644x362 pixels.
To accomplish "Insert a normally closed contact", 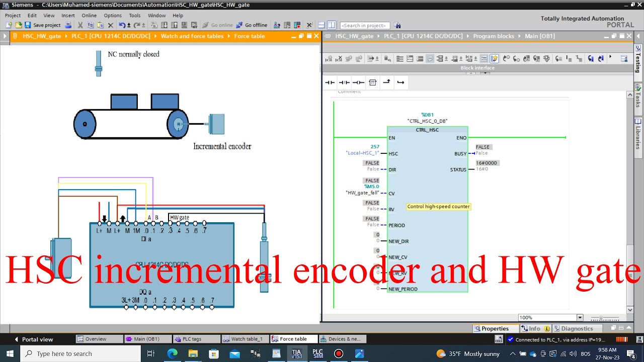I will click(344, 82).
